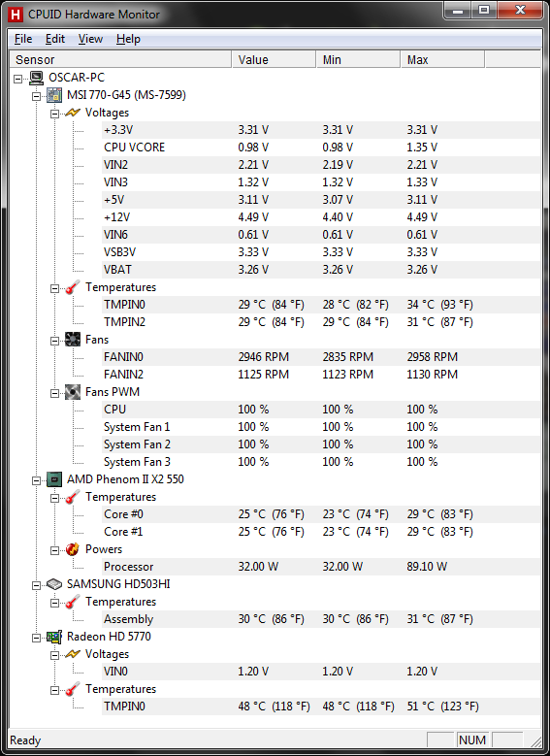Open the Edit menu
This screenshot has width=550, height=756.
click(55, 39)
